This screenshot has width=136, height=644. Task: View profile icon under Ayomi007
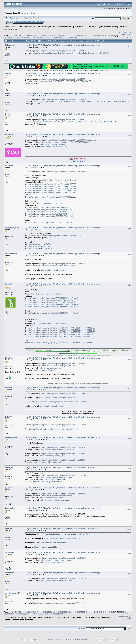point(7,404)
